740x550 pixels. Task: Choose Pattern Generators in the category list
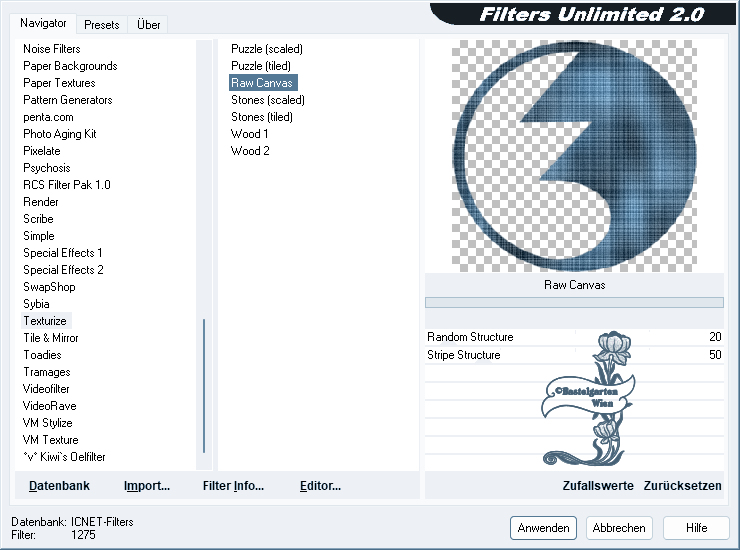pyautogui.click(x=67, y=100)
